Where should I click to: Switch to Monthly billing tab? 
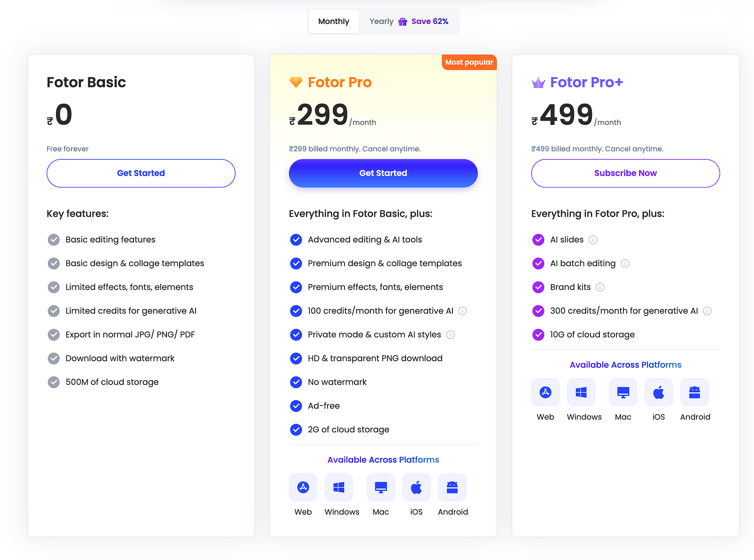pyautogui.click(x=334, y=22)
